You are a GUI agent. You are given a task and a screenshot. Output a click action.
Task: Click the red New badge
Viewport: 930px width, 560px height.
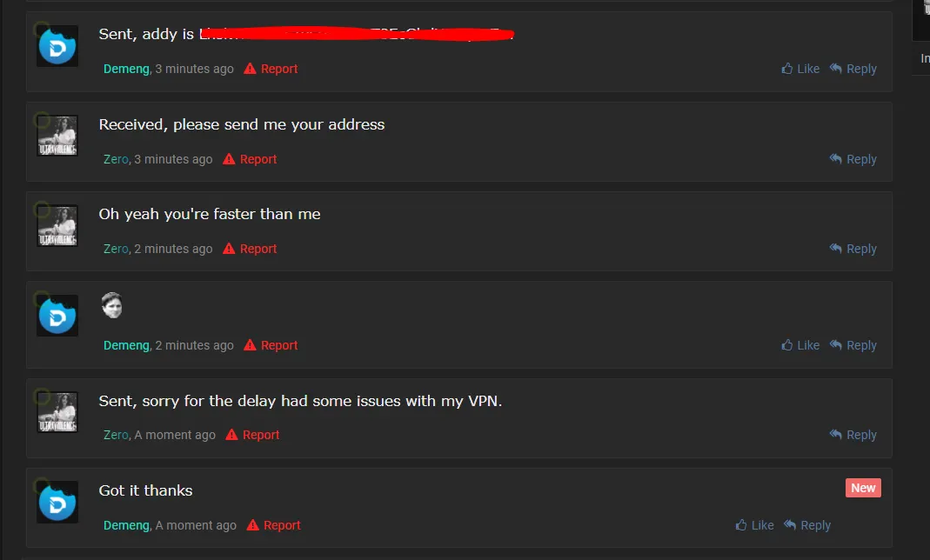click(x=863, y=488)
